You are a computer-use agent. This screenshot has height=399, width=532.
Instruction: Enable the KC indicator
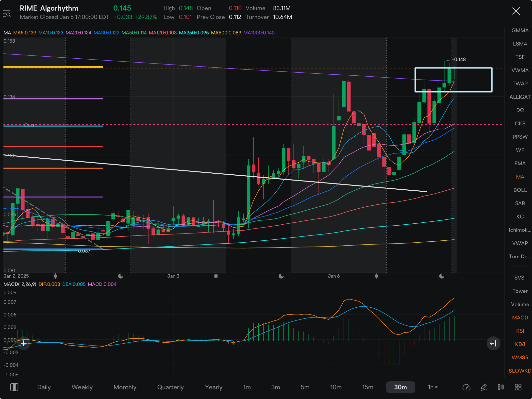pos(520,217)
